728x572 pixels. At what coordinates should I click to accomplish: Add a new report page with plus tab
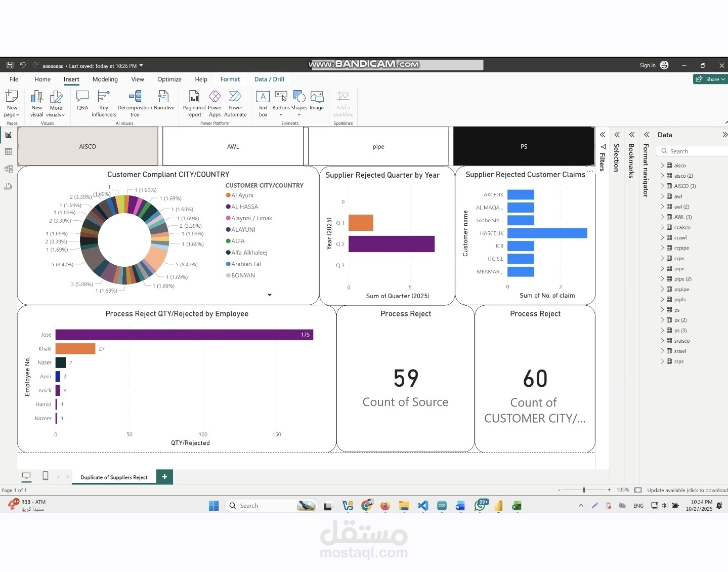coord(164,477)
